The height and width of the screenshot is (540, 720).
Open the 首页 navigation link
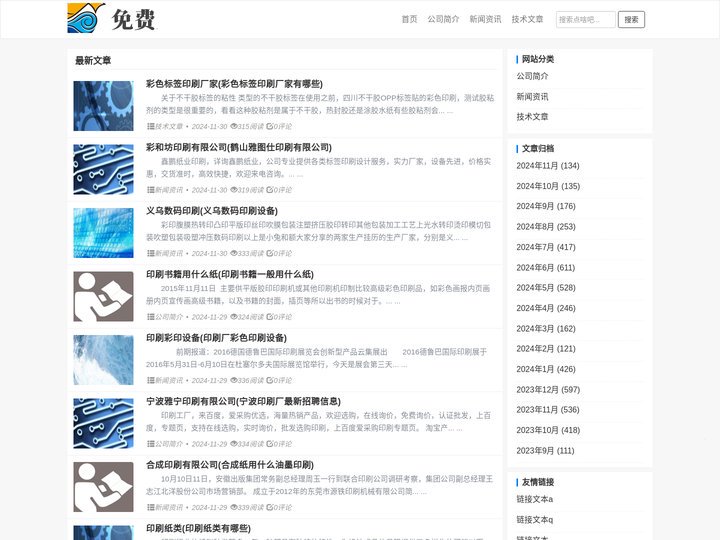tap(409, 19)
